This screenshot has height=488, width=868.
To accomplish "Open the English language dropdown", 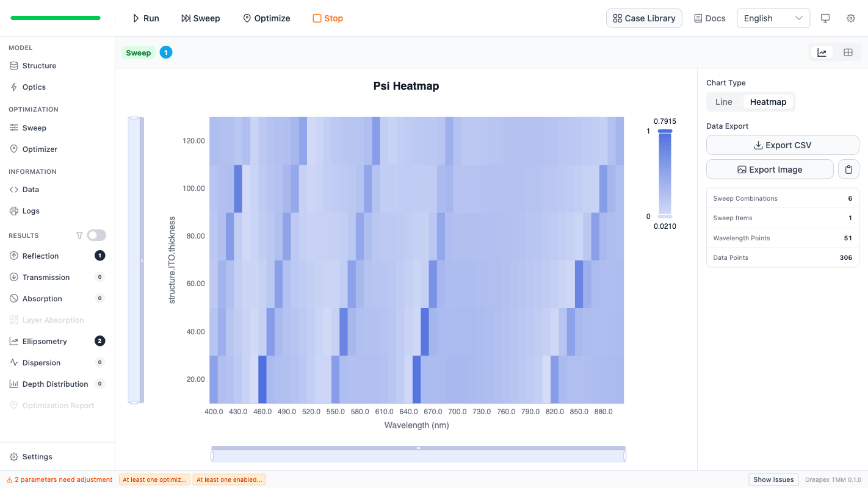I will (773, 18).
